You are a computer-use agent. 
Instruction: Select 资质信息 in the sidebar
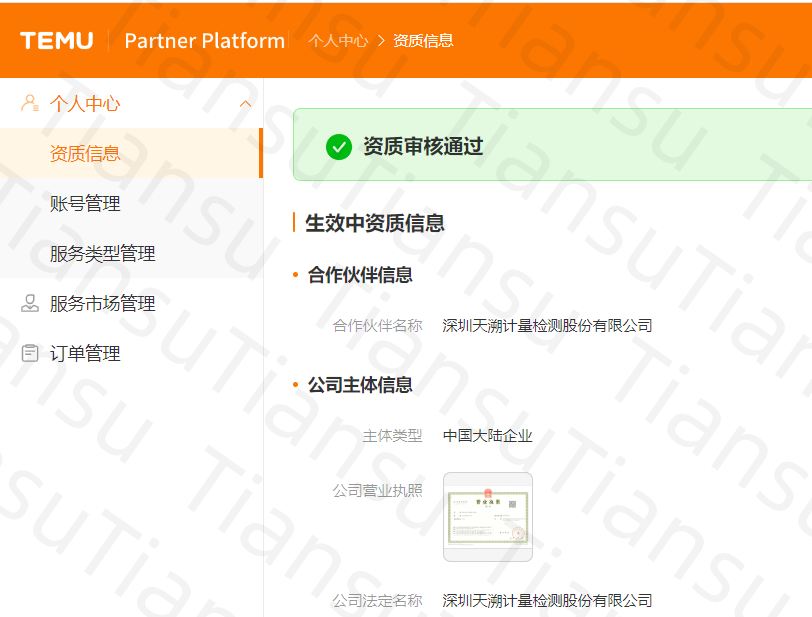click(x=85, y=153)
